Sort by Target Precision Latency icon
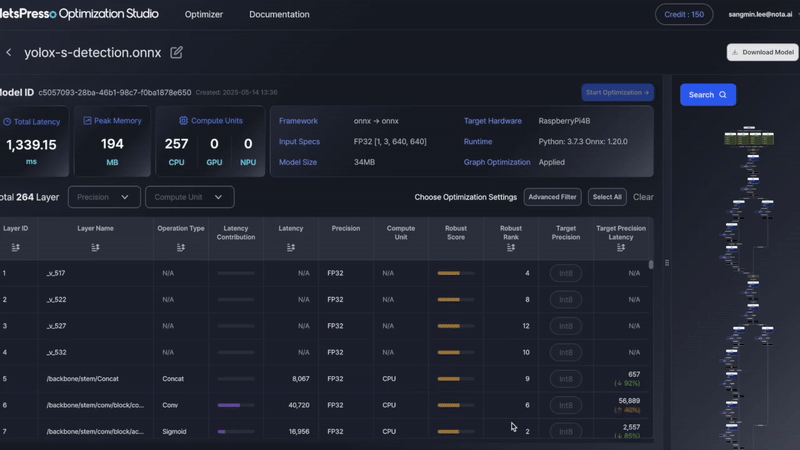800x450 pixels. coord(621,247)
